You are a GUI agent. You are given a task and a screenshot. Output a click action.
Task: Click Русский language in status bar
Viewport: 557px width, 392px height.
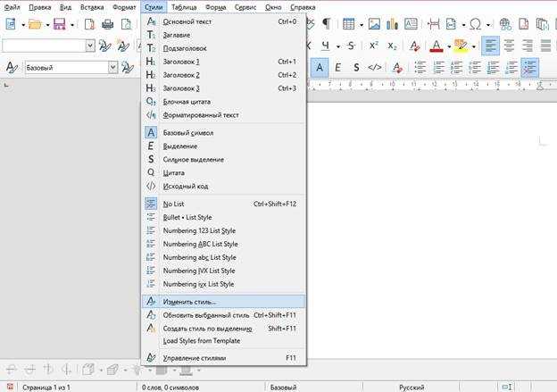click(412, 387)
